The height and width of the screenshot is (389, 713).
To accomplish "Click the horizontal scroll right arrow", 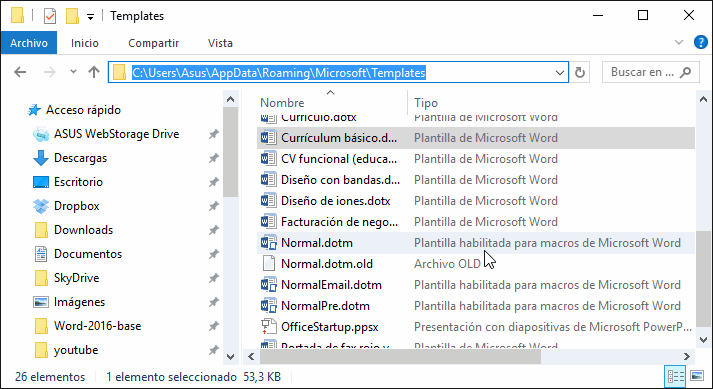I will [x=687, y=357].
